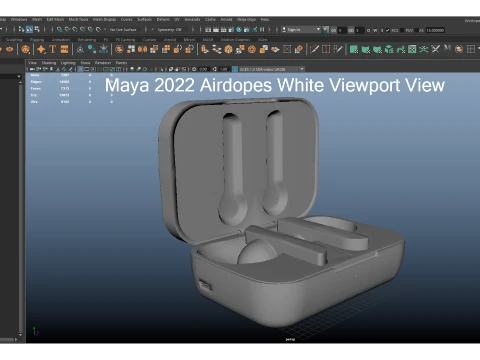The height and width of the screenshot is (360, 480).
Task: Open the UV Editor checker icon
Action: click(412, 49)
